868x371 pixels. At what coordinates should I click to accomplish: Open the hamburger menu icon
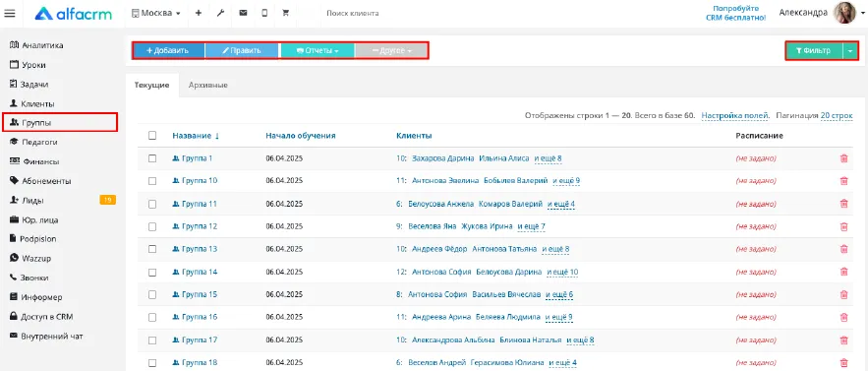(x=10, y=14)
